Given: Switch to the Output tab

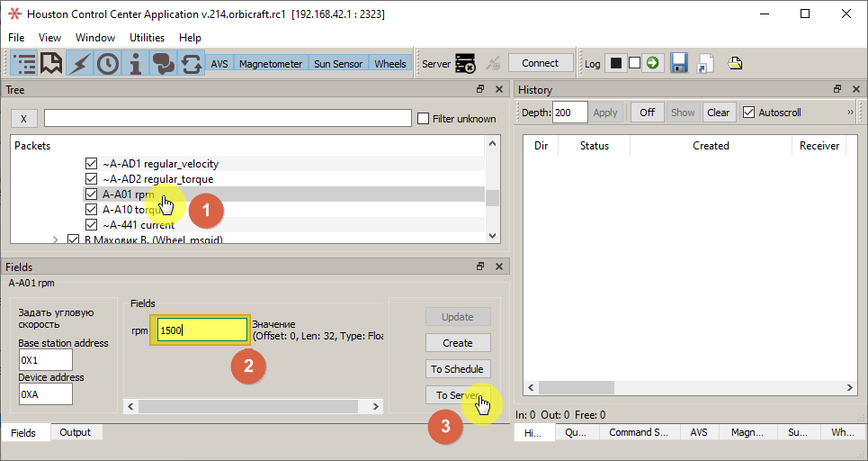Looking at the screenshot, I should [75, 432].
